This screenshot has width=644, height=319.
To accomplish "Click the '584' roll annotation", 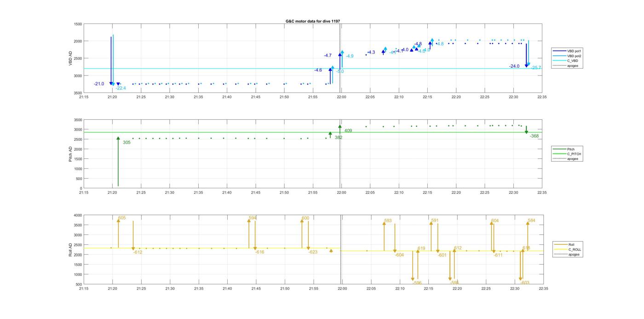I will (531, 220).
